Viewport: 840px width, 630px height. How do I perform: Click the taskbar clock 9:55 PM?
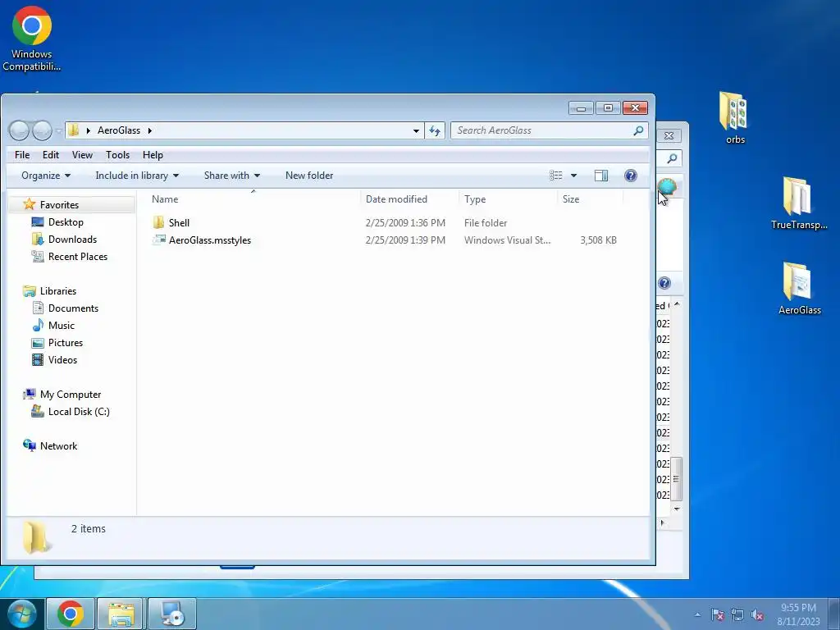[798, 608]
